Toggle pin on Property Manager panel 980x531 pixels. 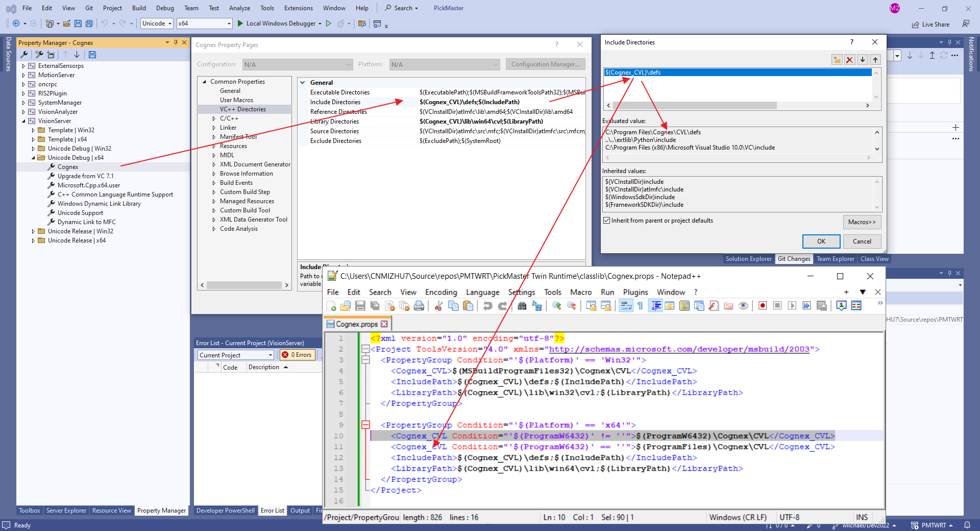click(x=176, y=42)
